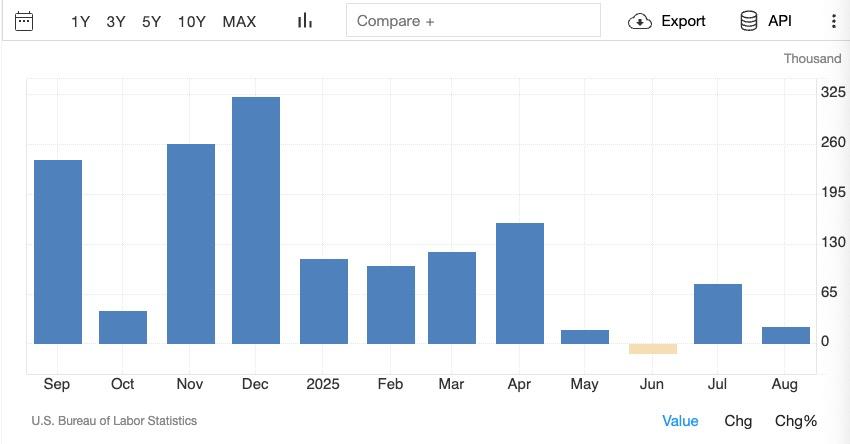Click the U.S. Bureau of Labor Statistics source
This screenshot has width=850, height=444.
coord(114,421)
